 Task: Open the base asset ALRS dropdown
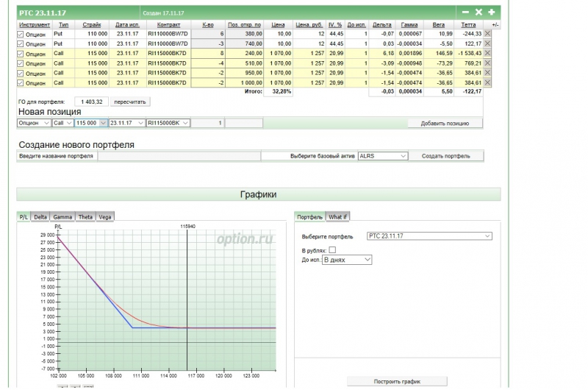pos(382,156)
